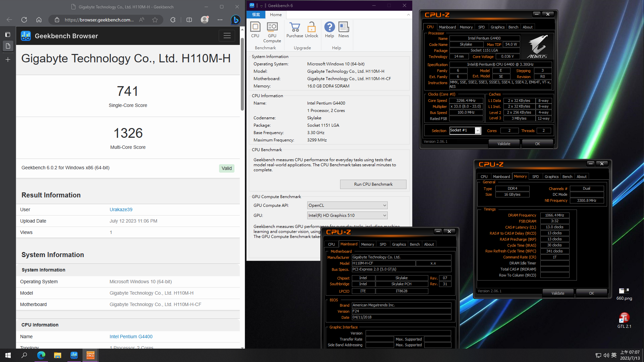Click OK in Memory CPU-Z window
Viewport: 644px width, 362px height.
(591, 293)
